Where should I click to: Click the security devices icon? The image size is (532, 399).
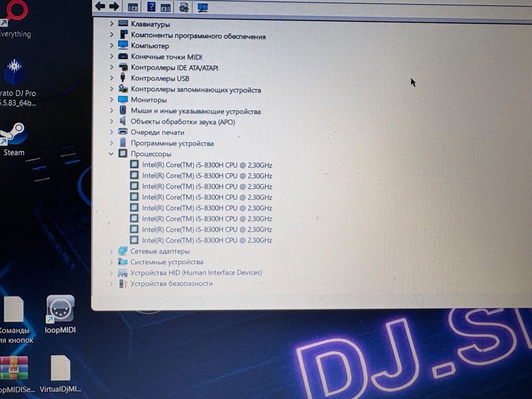click(x=123, y=283)
